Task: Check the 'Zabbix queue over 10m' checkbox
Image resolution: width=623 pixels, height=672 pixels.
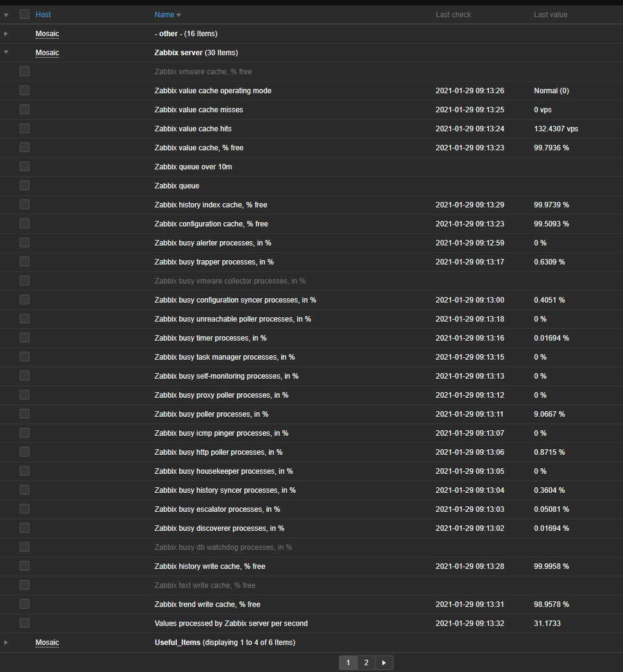Action: point(24,166)
